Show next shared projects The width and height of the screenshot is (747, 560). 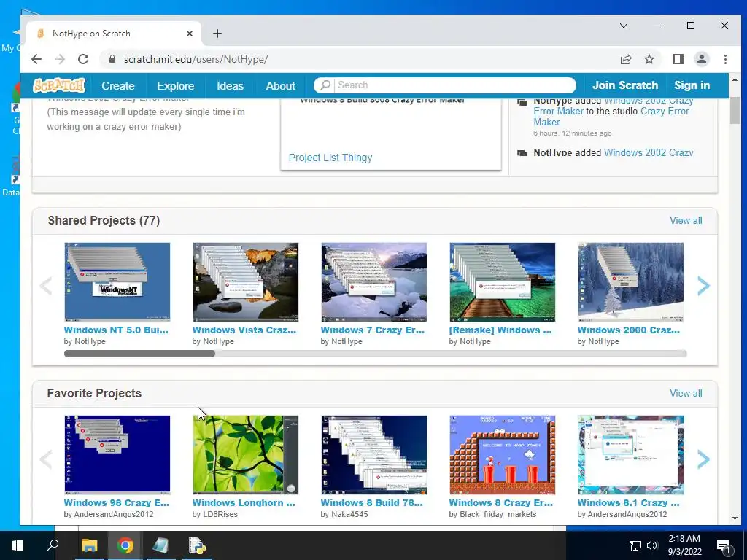703,286
